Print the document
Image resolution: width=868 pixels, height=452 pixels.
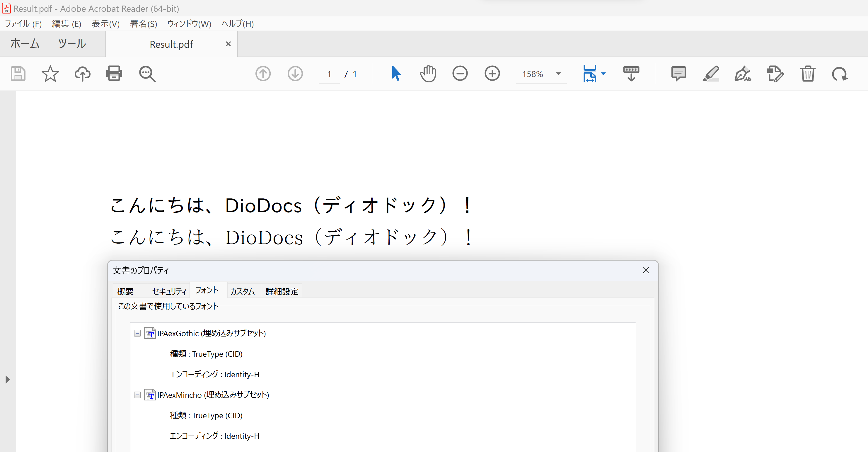pyautogui.click(x=114, y=74)
